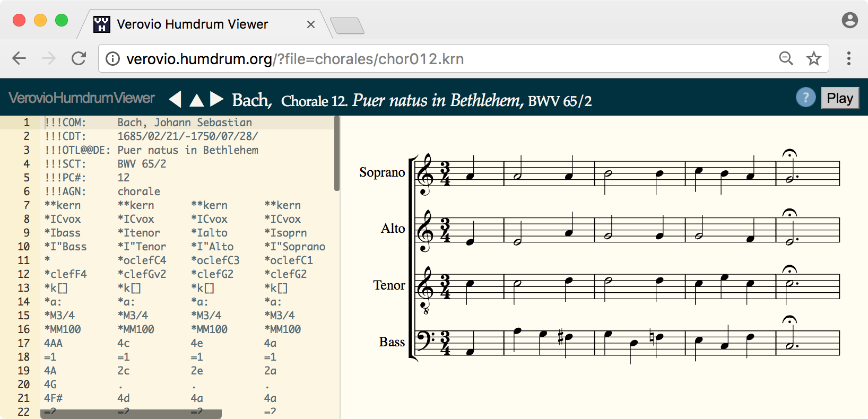The width and height of the screenshot is (868, 419).
Task: Click the fermata above the soprano final note
Action: click(x=789, y=154)
